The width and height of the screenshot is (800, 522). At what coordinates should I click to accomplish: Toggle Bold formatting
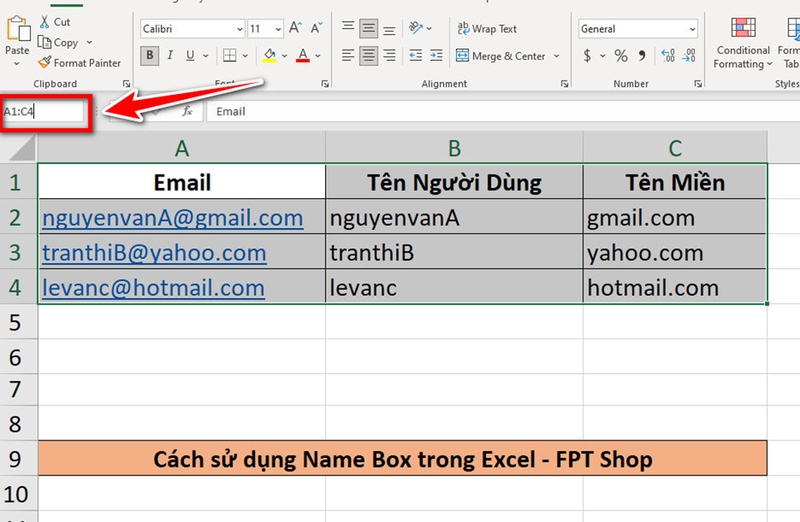(x=150, y=56)
